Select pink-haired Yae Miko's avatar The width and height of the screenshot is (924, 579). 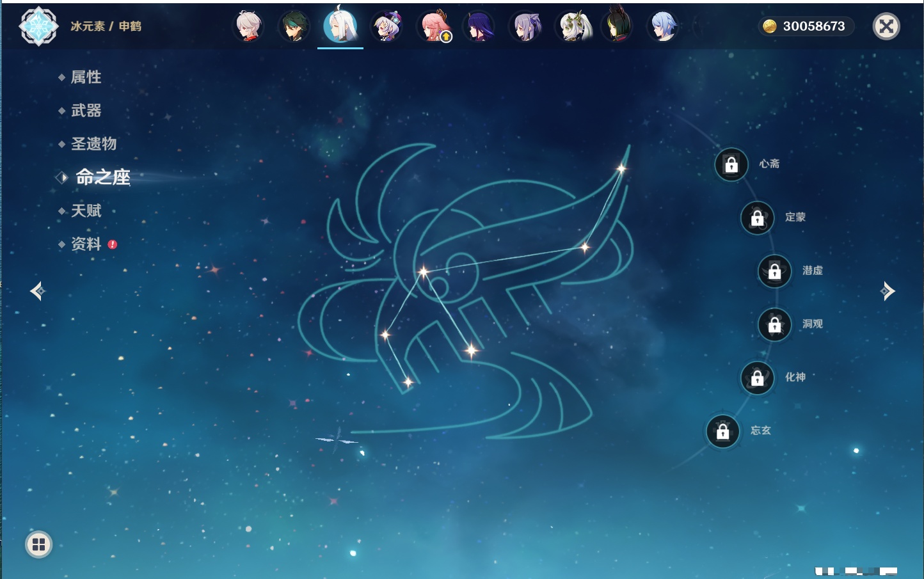pos(434,26)
